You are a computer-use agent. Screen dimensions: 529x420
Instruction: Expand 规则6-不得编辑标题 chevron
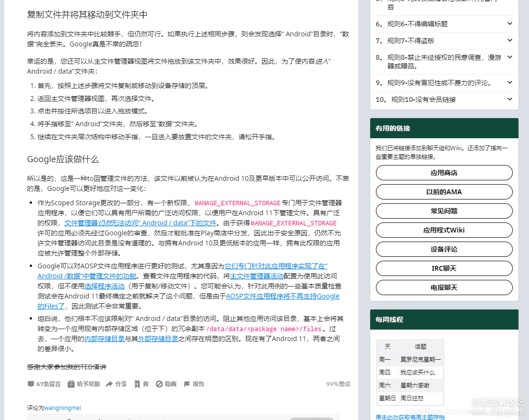510,23
